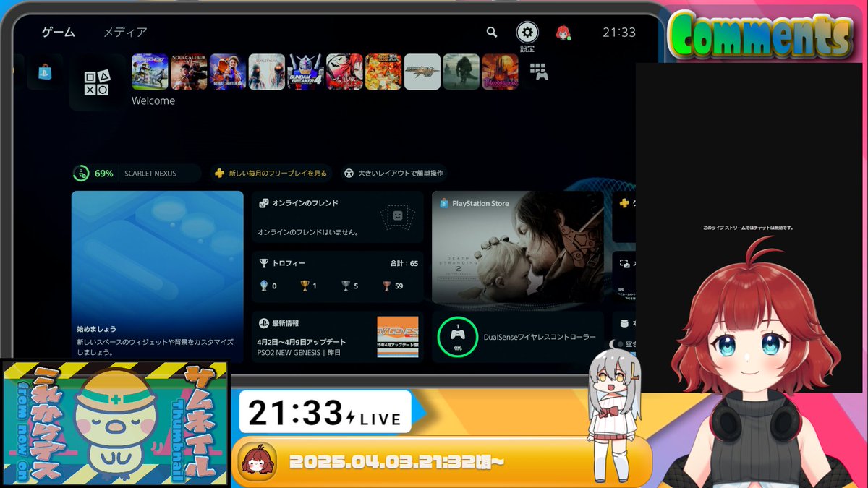Viewport: 868px width, 488px height.
Task: Open red-haired character game tile
Action: coord(344,72)
